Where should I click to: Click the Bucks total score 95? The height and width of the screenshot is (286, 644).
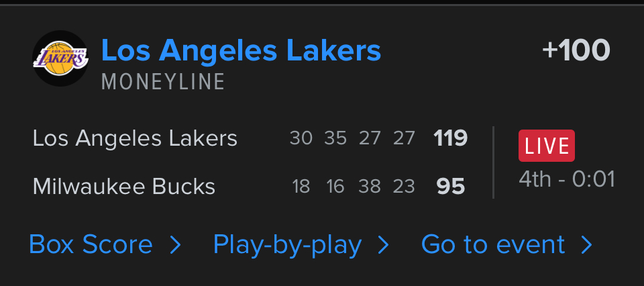click(x=450, y=186)
